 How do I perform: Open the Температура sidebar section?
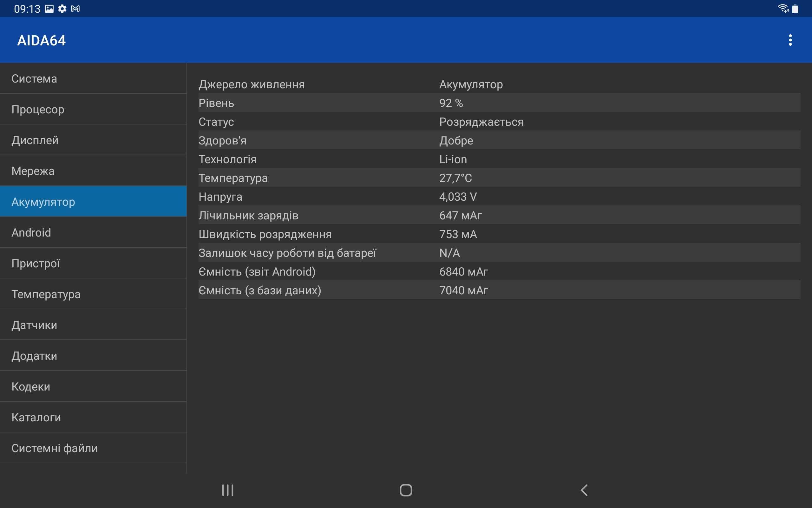point(93,294)
